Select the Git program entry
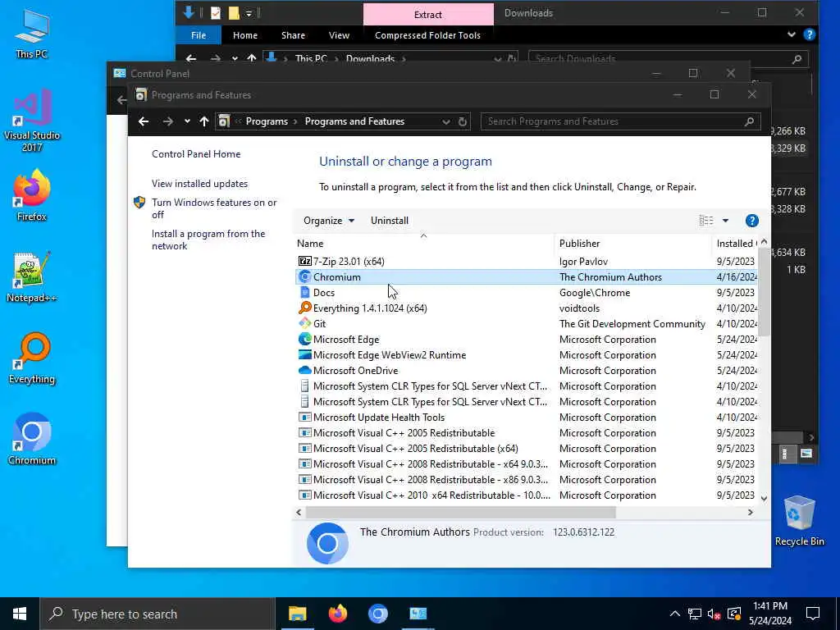Viewport: 840px width, 630px height. 527,323
